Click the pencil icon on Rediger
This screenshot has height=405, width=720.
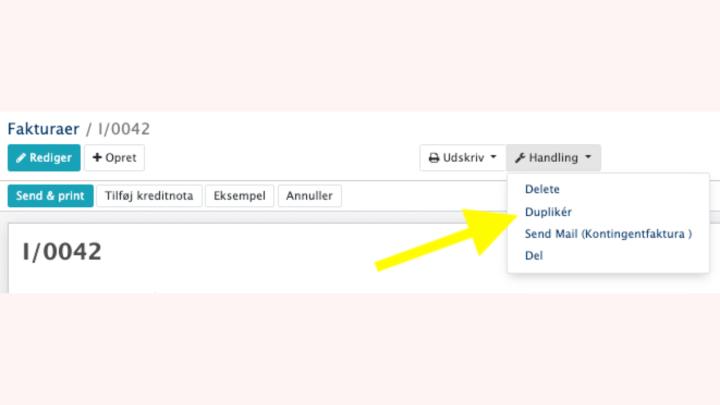[21, 158]
